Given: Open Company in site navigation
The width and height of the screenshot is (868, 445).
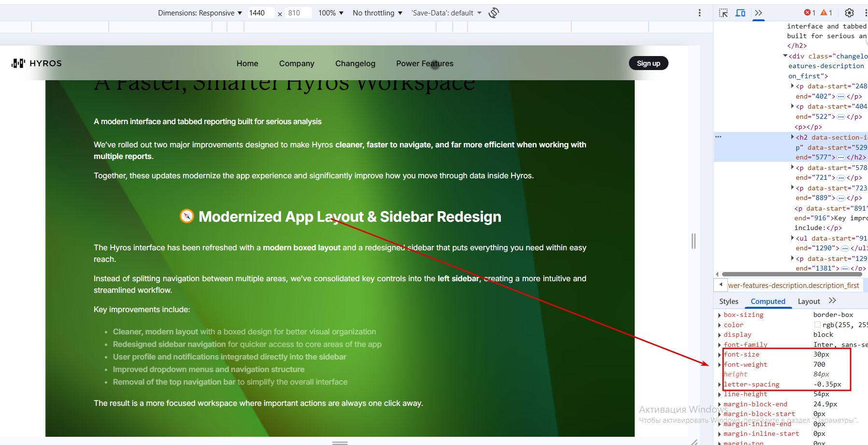Looking at the screenshot, I should point(297,63).
